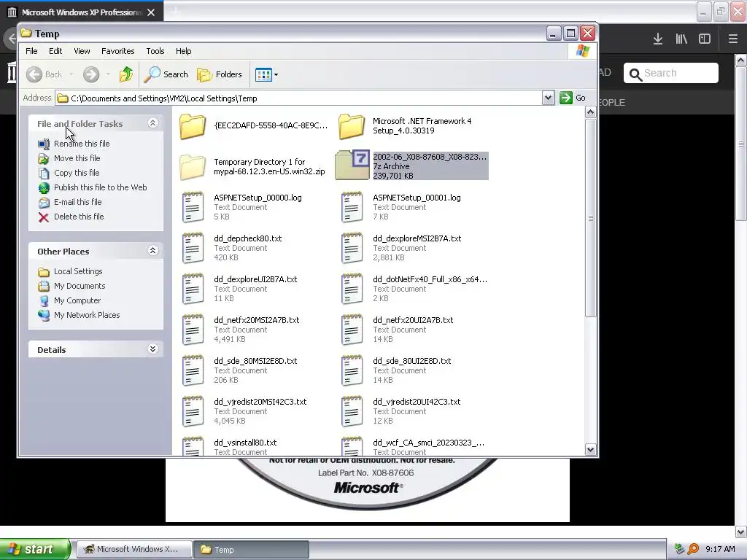Click the file list scroll up arrow
The image size is (747, 560).
pyautogui.click(x=591, y=112)
